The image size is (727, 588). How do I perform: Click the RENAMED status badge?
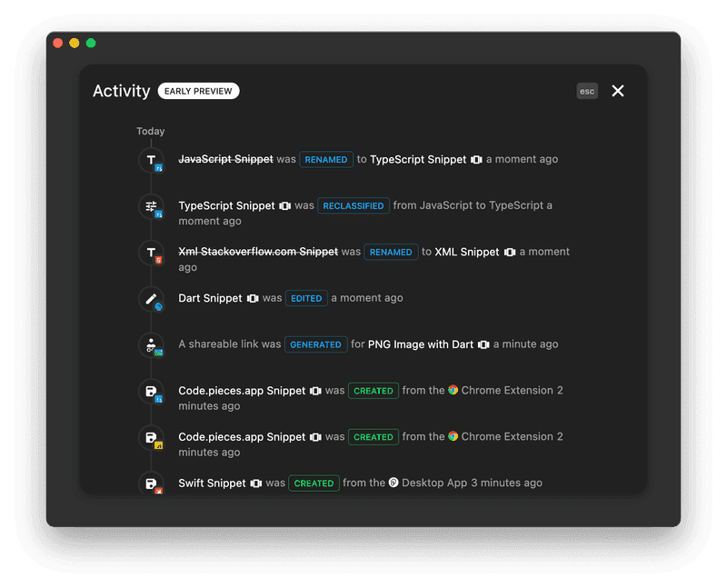(325, 159)
